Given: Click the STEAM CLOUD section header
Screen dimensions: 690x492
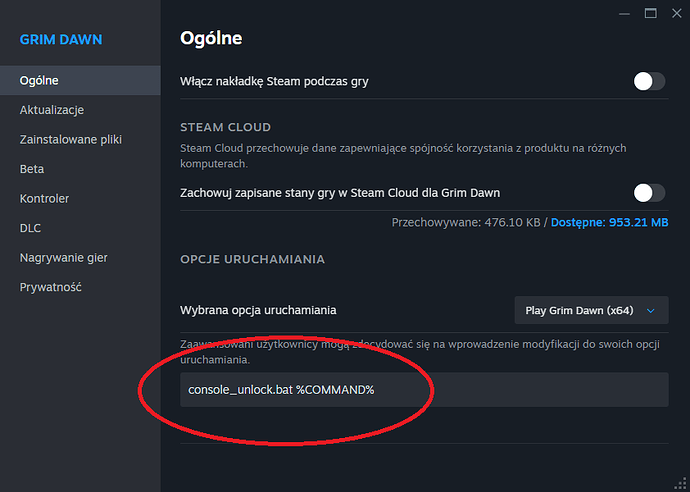Looking at the screenshot, I should tap(225, 127).
